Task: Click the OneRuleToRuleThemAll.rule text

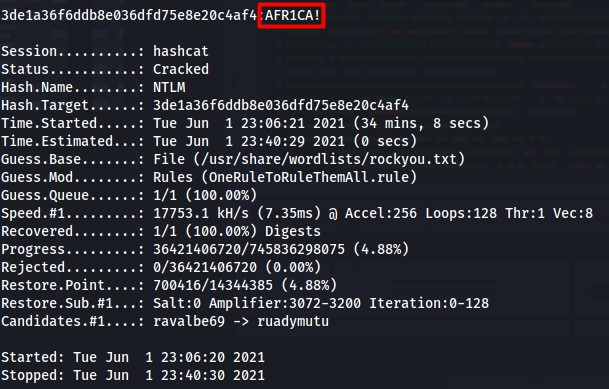Action: (x=309, y=177)
